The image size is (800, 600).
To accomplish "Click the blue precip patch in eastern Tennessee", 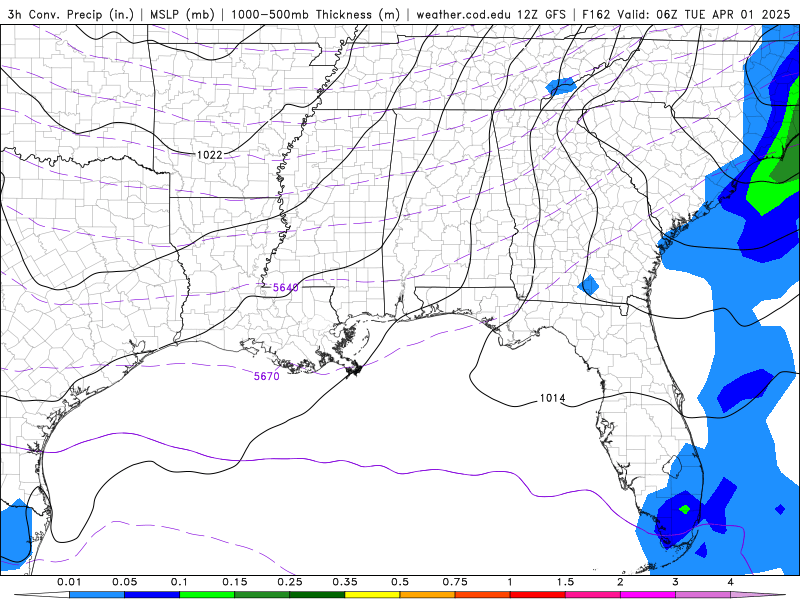I will click(x=561, y=86).
